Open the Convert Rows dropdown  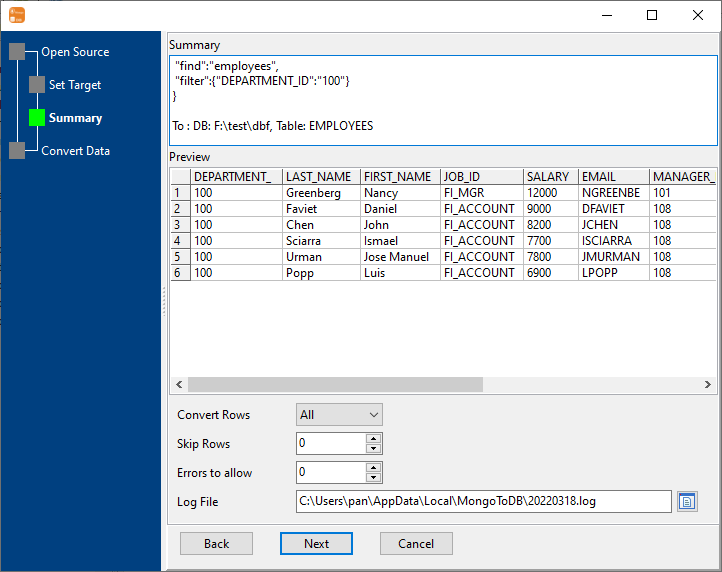coord(339,414)
